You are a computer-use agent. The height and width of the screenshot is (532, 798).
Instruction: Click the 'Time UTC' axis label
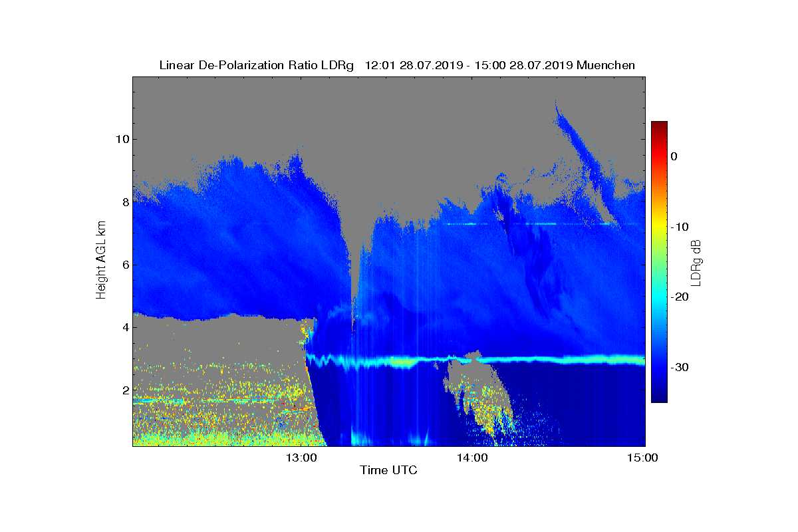(x=389, y=470)
